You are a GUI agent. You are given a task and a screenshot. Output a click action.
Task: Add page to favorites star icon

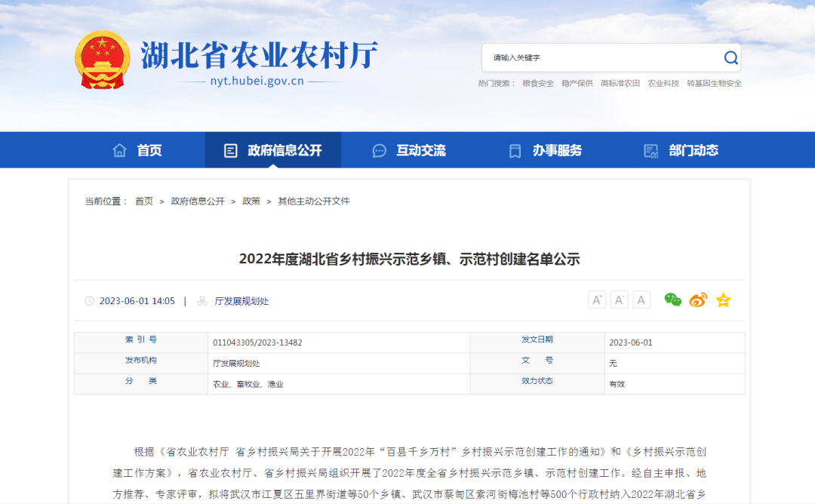(x=723, y=300)
